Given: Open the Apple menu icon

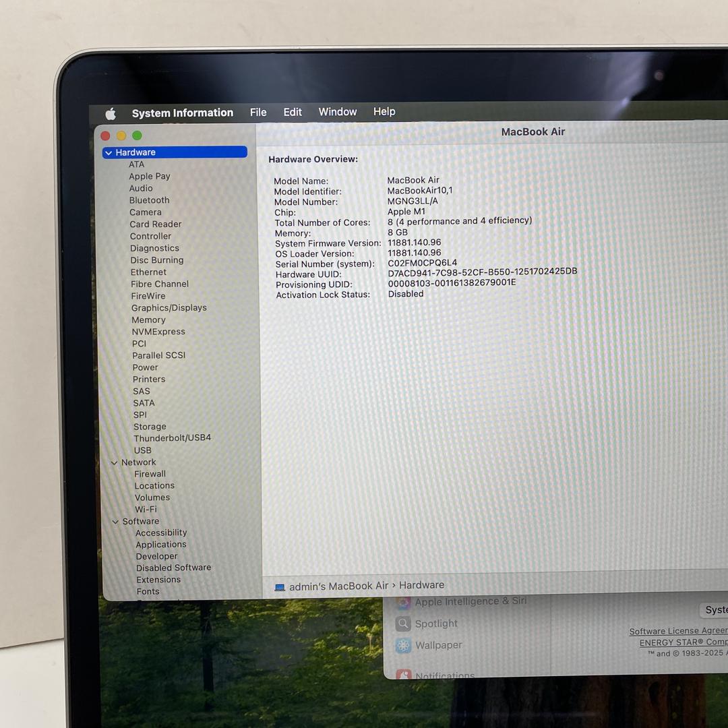Looking at the screenshot, I should pyautogui.click(x=111, y=113).
